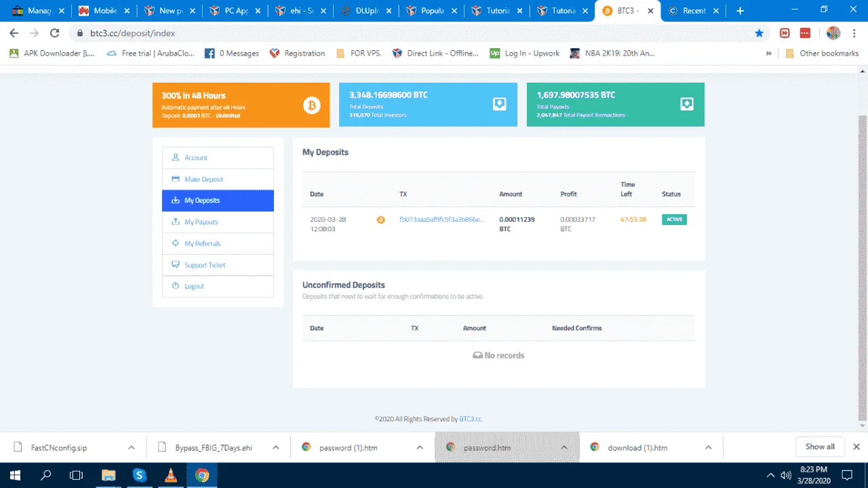Open the Log In - Upwork bookmark
Screen dimensions: 868x488
525,53
